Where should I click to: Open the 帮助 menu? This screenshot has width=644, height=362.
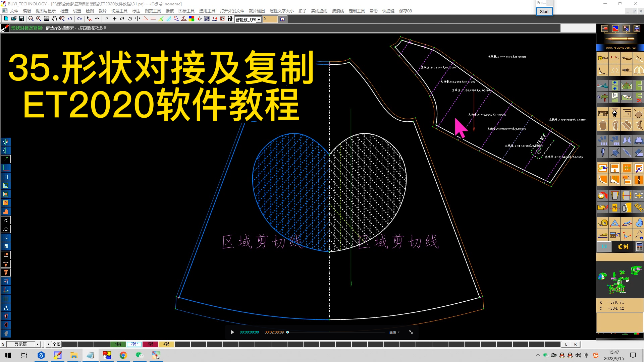374,11
